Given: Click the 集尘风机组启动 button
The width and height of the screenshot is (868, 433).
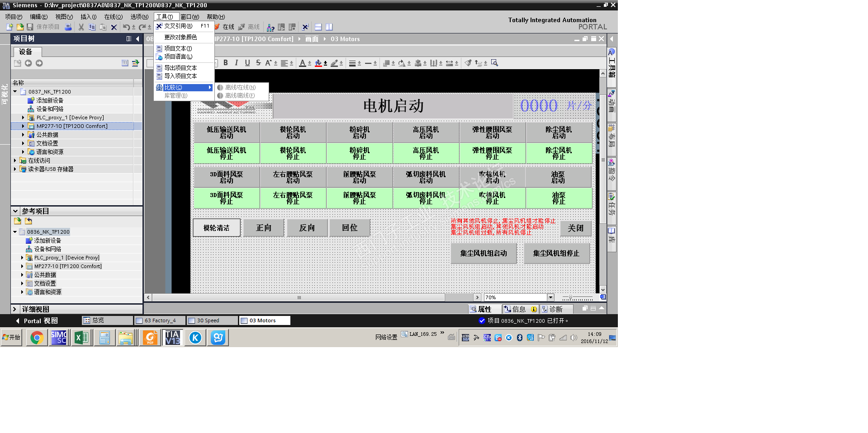Looking at the screenshot, I should coord(484,253).
